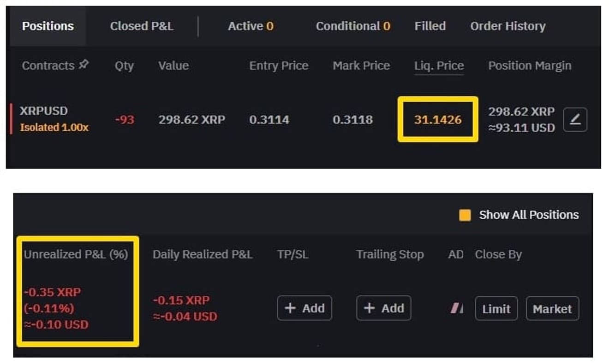Click Isolated 1.00x leverage label
The image size is (609, 364).
tap(54, 128)
